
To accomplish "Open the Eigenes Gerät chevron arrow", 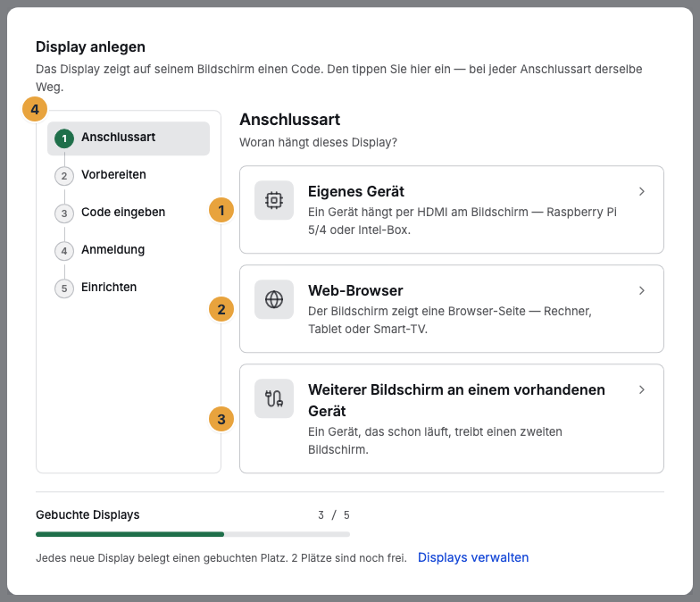I will tap(641, 191).
